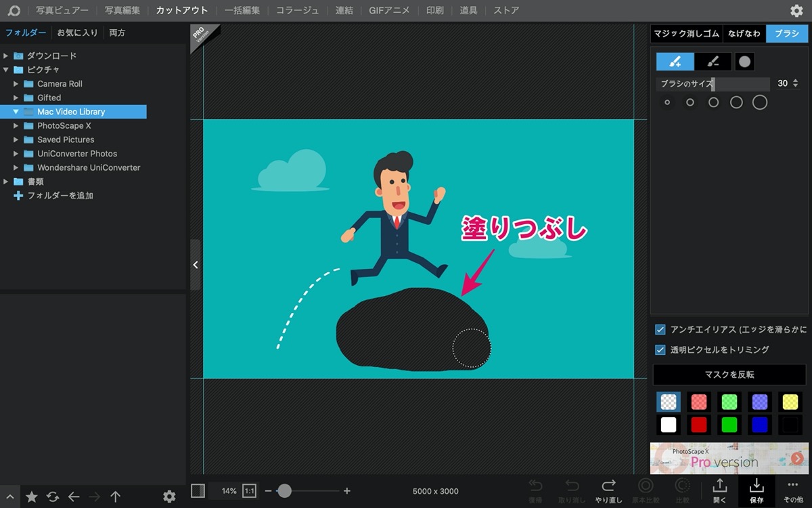Image resolution: width=812 pixels, height=508 pixels.
Task: Click the PhotoScape X Pro version banner
Action: (728, 459)
